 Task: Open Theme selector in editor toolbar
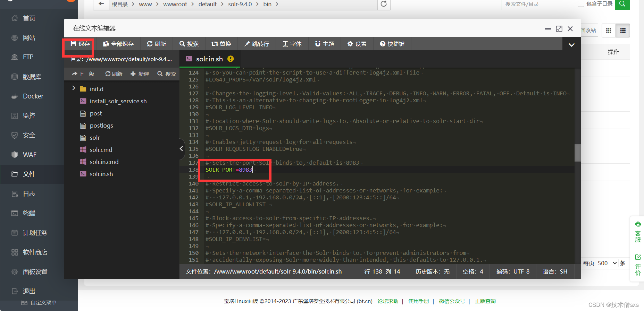pyautogui.click(x=325, y=44)
